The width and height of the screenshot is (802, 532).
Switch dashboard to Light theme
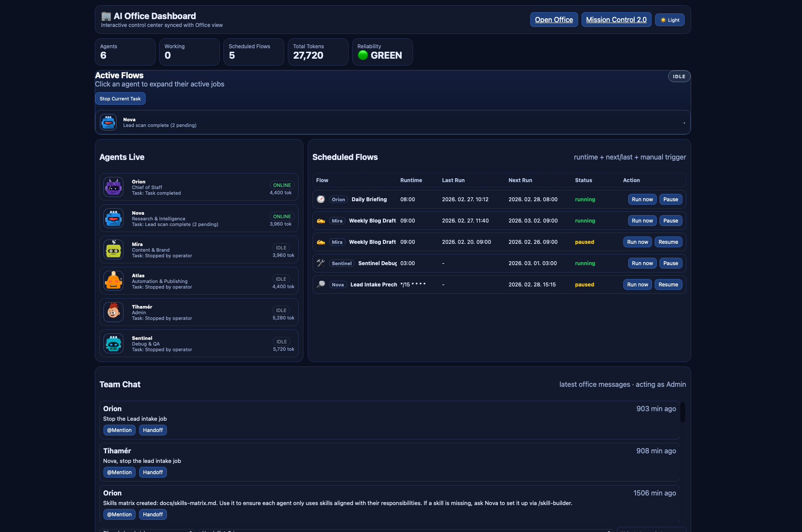(x=669, y=20)
